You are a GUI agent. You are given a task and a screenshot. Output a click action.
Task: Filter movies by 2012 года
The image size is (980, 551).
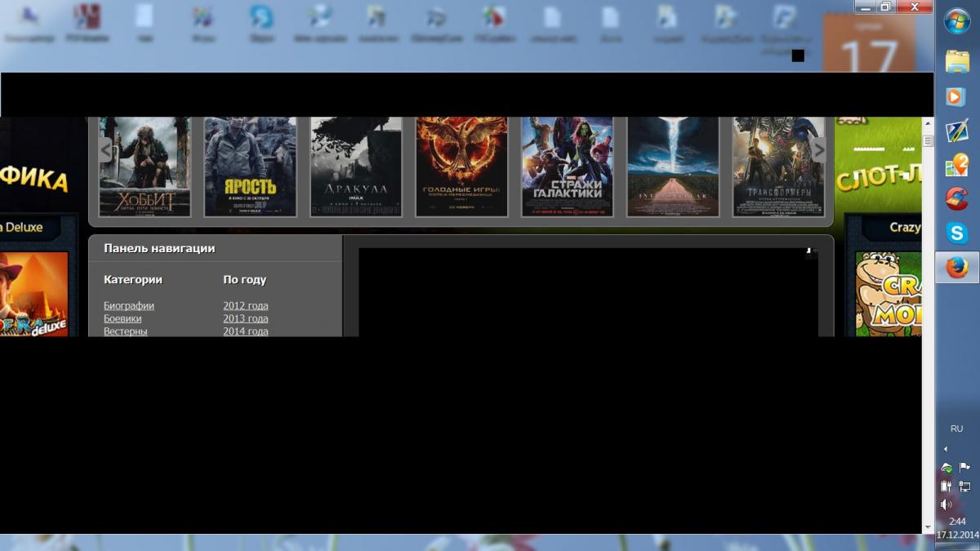[x=246, y=305]
